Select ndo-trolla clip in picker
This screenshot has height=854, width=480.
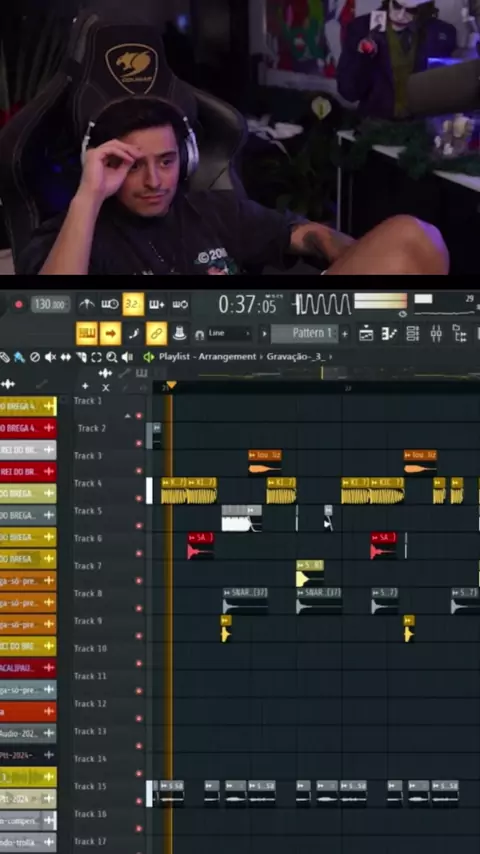coord(28,843)
